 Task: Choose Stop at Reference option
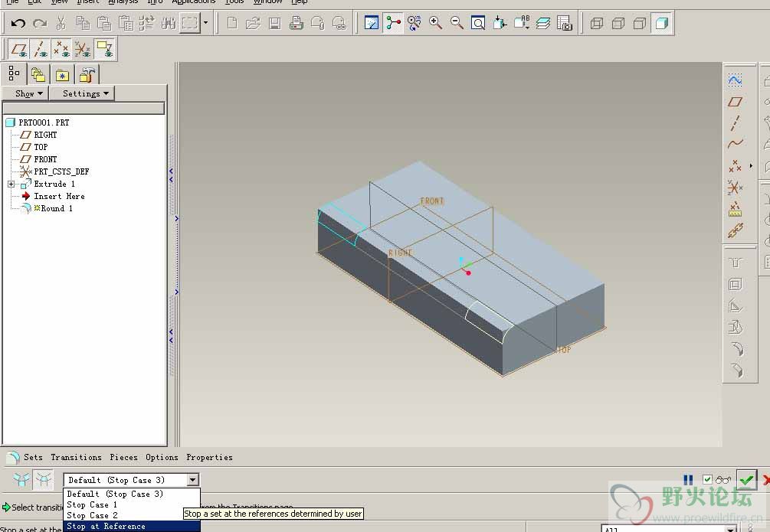pos(132,526)
